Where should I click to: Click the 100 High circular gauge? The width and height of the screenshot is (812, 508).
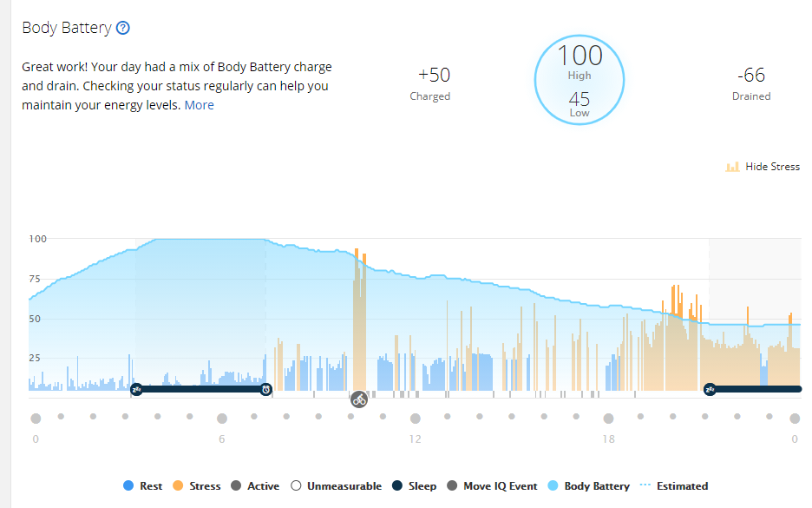(579, 80)
